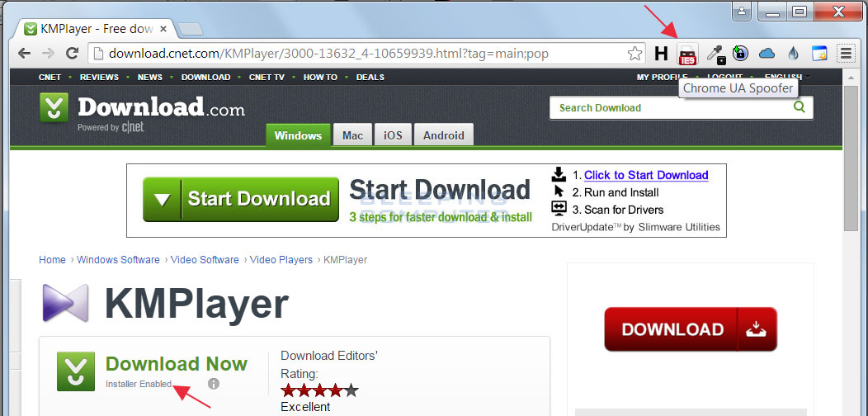
Task: Click the 'Installer Enabled' text
Action: 139,383
